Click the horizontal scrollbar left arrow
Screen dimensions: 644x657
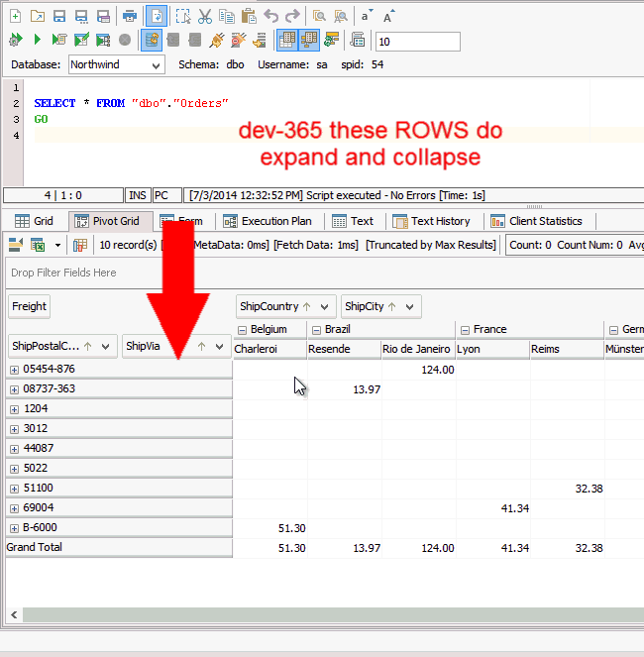tap(14, 614)
